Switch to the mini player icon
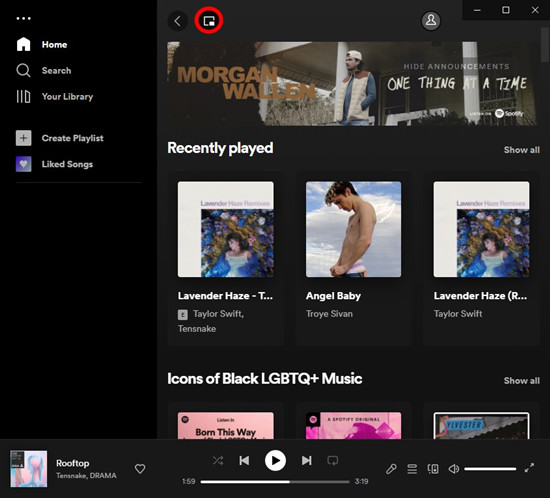The height and width of the screenshot is (498, 550). pos(209,21)
